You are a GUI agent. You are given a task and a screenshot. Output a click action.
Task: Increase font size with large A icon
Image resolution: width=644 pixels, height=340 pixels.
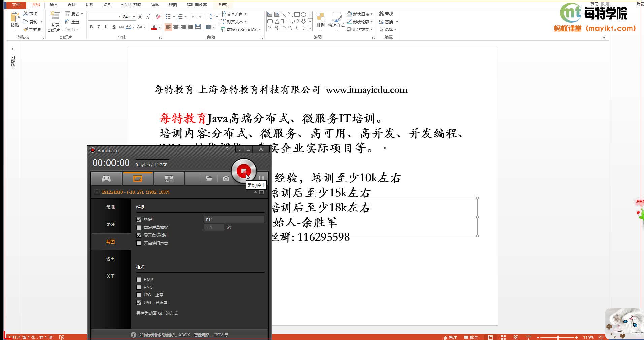[140, 17]
